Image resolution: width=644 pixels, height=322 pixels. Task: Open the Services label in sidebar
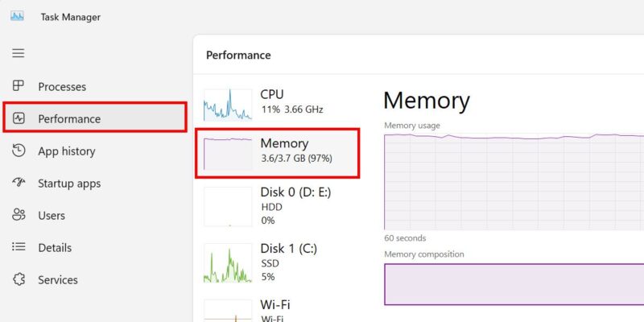point(57,280)
